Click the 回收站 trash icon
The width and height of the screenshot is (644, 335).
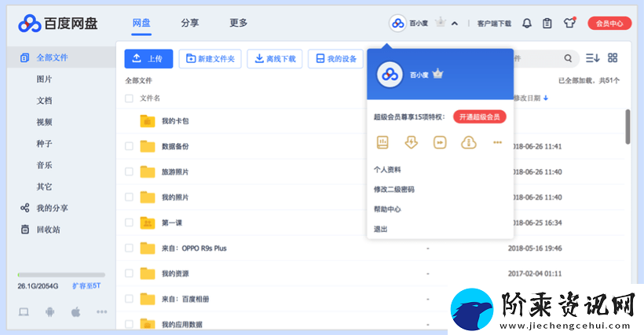pyautogui.click(x=25, y=230)
